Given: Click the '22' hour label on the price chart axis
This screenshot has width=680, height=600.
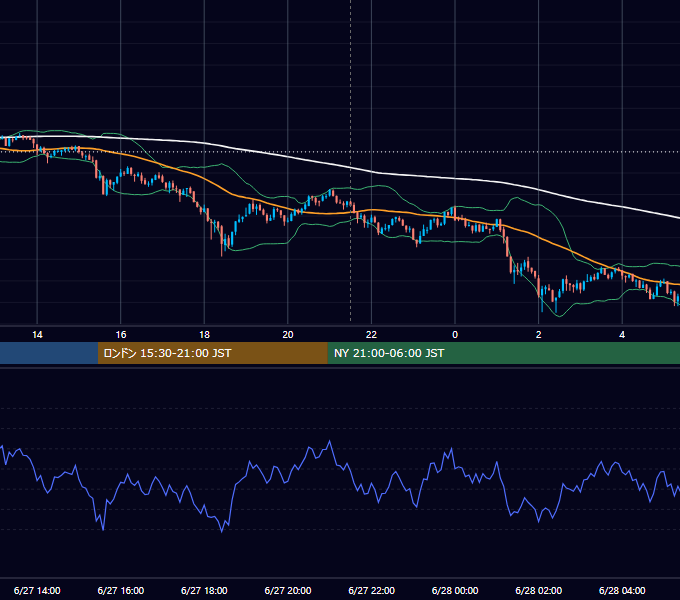Looking at the screenshot, I should click(371, 335).
